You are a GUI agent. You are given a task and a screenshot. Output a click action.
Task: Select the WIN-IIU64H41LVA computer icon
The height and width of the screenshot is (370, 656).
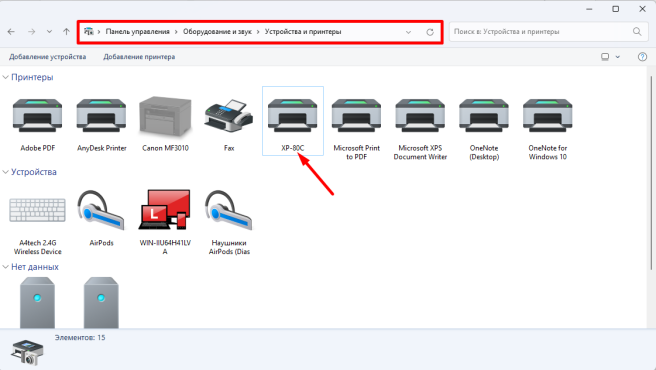(x=165, y=209)
